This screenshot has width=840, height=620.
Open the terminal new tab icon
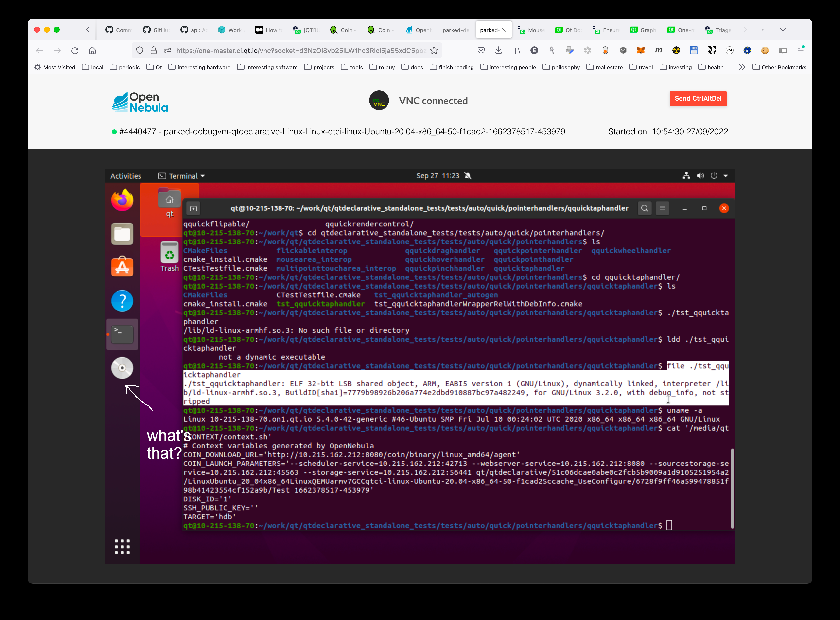point(193,208)
